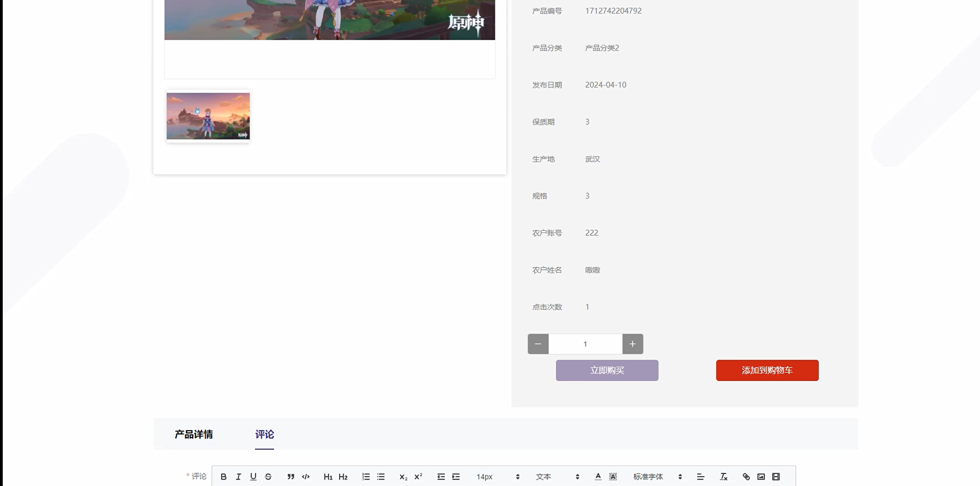Screen dimensions: 980x486
Task: Switch to the 评论 tab
Action: 265,434
